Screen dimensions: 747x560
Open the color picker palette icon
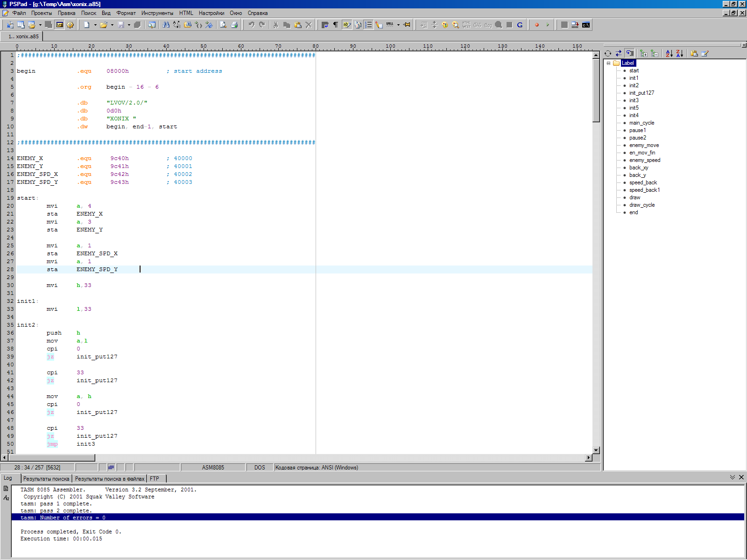pyautogui.click(x=444, y=25)
